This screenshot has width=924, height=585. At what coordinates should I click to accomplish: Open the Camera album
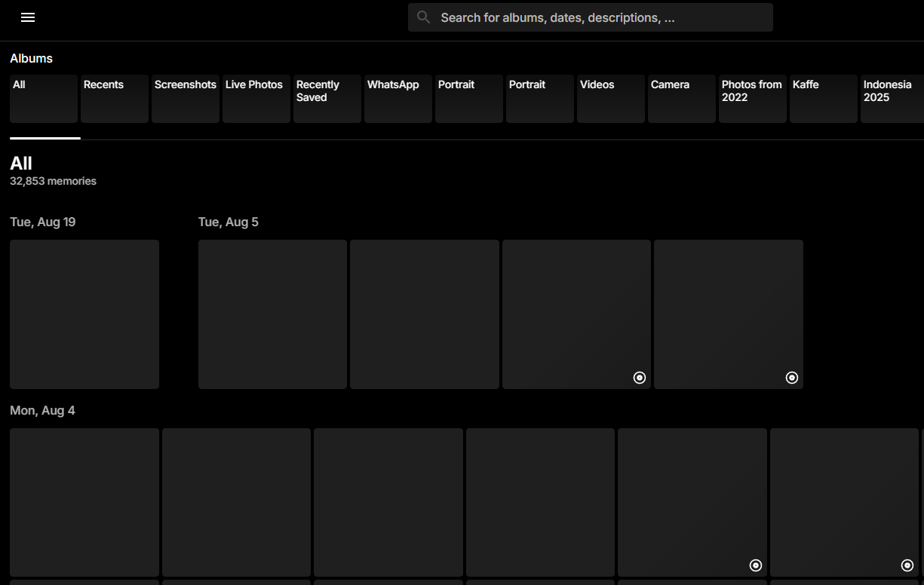click(682, 99)
